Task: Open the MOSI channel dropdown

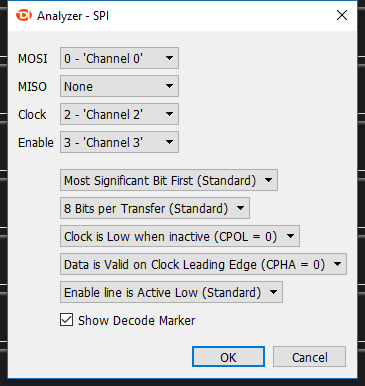Action: tap(119, 58)
